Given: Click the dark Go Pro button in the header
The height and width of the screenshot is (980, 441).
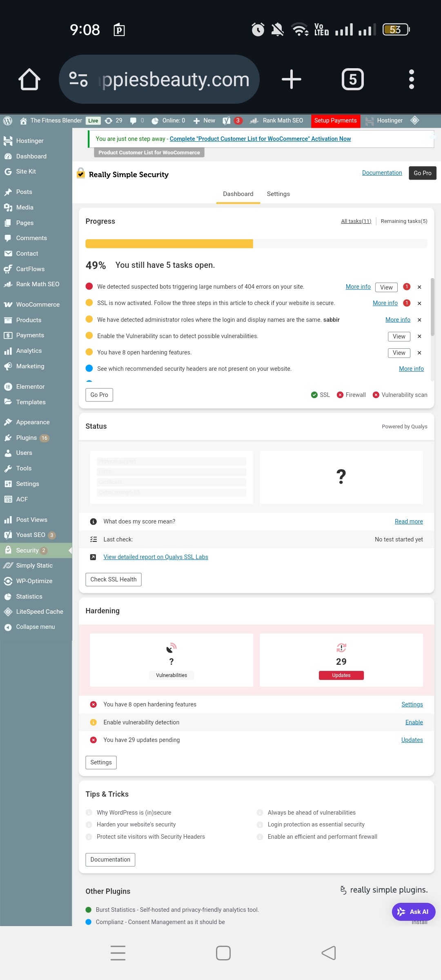Looking at the screenshot, I should coord(423,173).
